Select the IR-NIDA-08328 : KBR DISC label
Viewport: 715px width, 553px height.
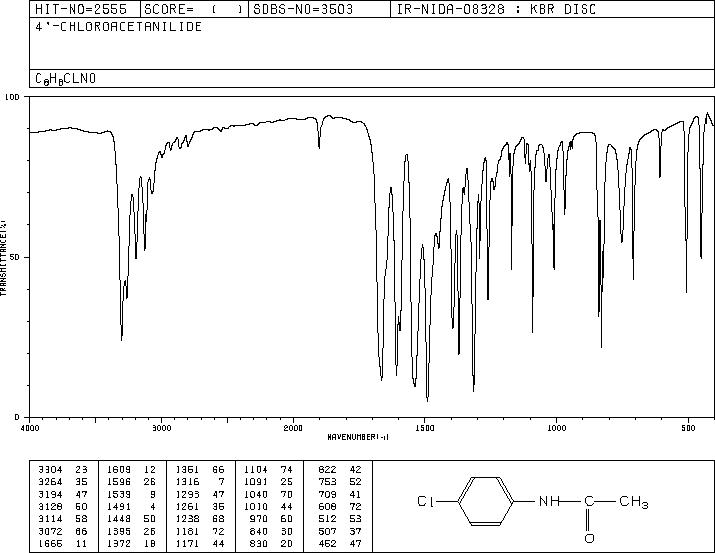tap(496, 9)
